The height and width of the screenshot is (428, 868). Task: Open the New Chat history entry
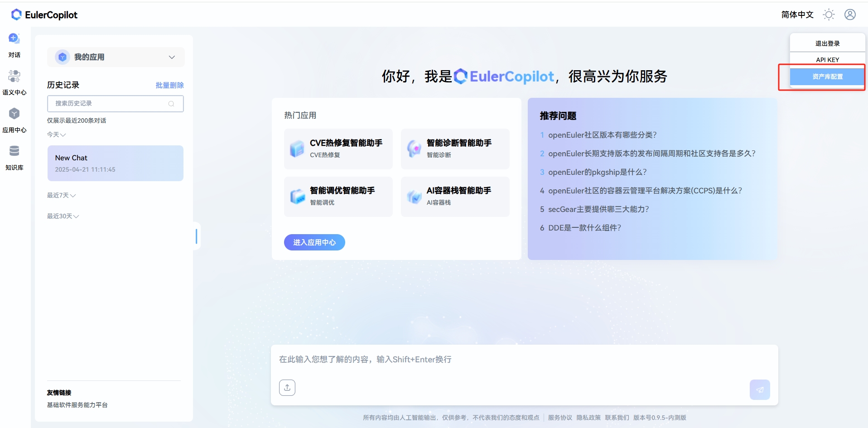pyautogui.click(x=116, y=163)
